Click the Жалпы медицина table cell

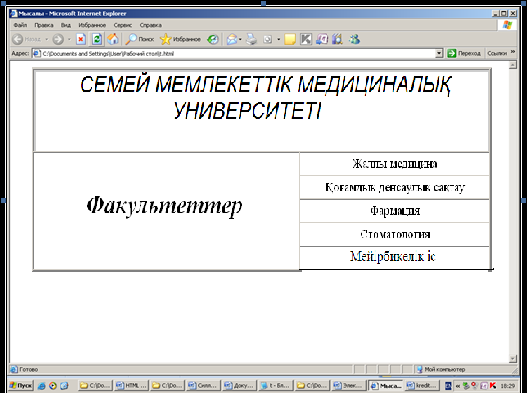point(394,164)
